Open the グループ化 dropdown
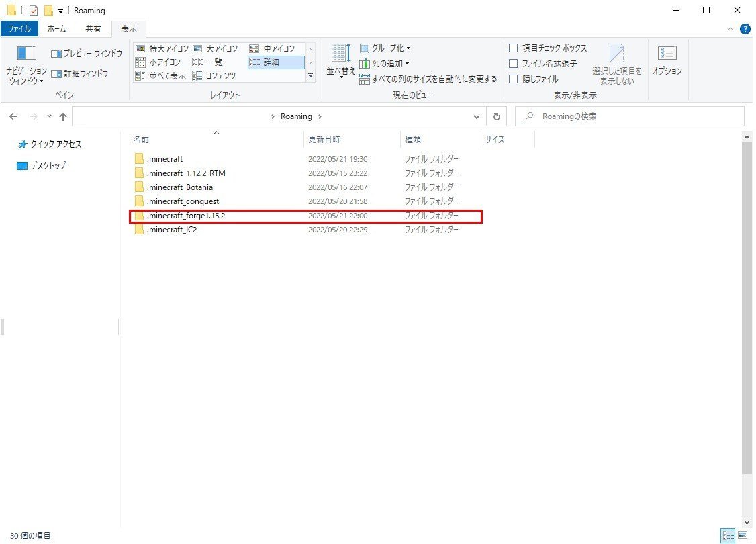The height and width of the screenshot is (544, 756). [385, 48]
